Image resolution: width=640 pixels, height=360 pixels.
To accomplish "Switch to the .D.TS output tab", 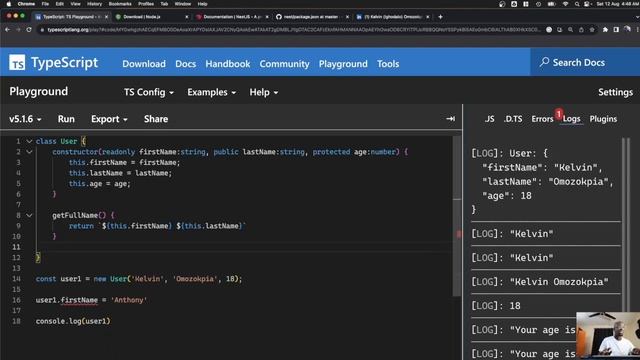I will [x=513, y=119].
